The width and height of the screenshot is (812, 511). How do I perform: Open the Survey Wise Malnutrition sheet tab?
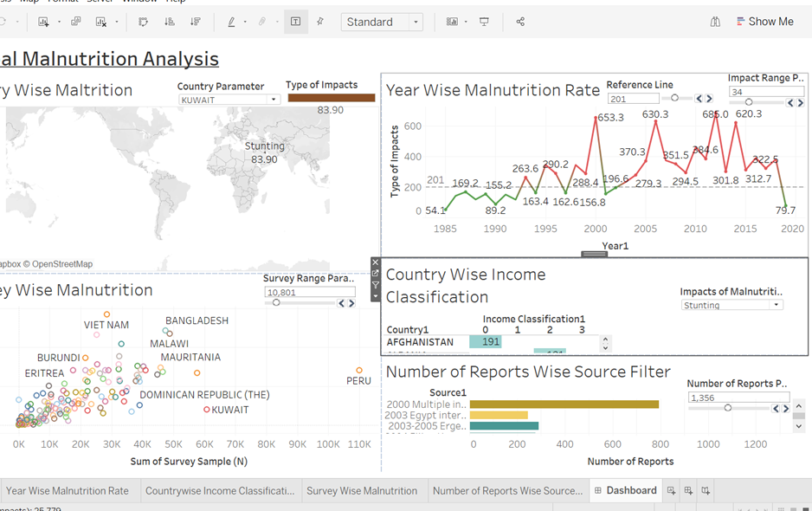[364, 490]
